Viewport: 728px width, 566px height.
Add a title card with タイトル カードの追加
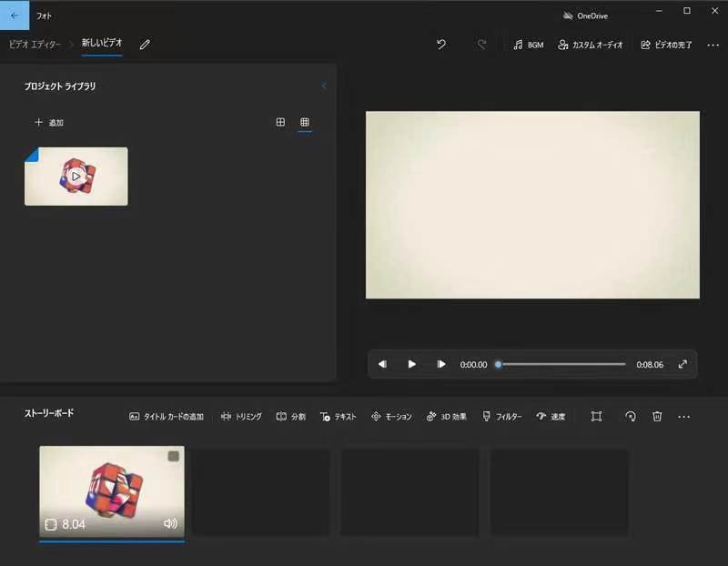pyautogui.click(x=167, y=417)
